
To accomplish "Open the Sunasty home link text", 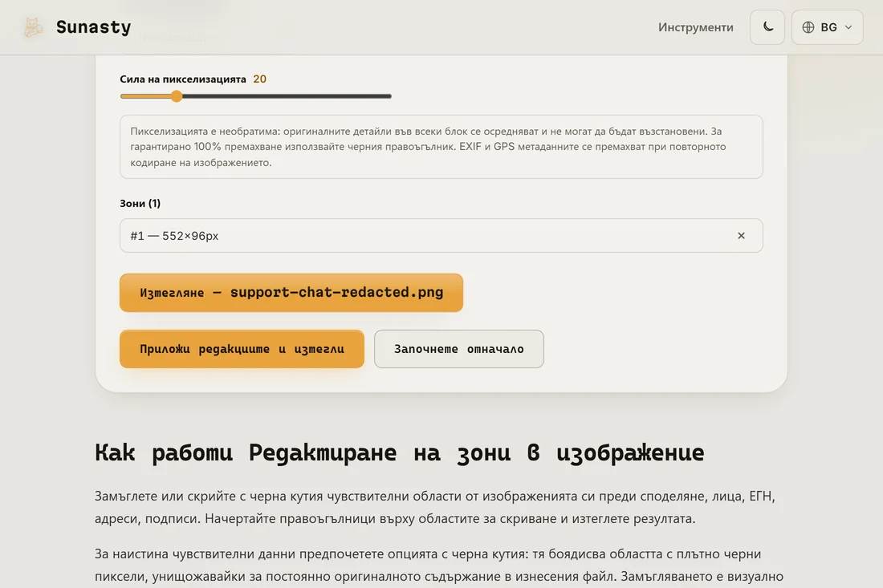I will 93,27.
